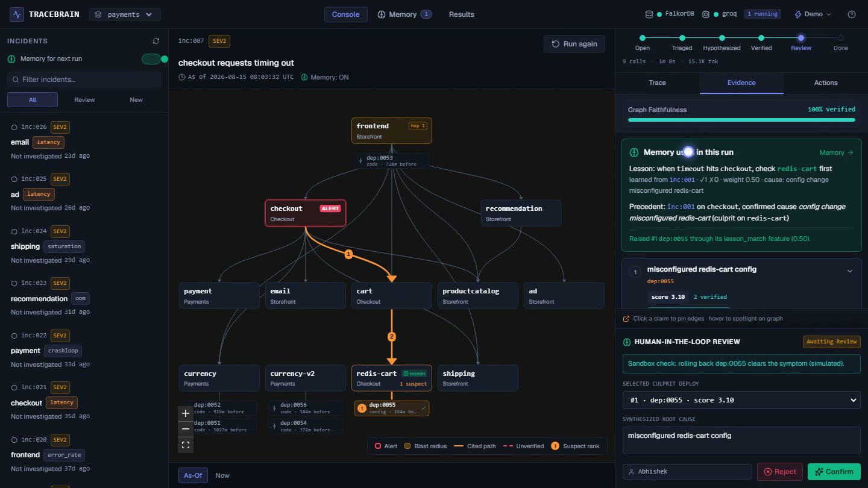Open incident inc:025 ad latency
Image resolution: width=868 pixels, height=488 pixels.
click(x=84, y=193)
